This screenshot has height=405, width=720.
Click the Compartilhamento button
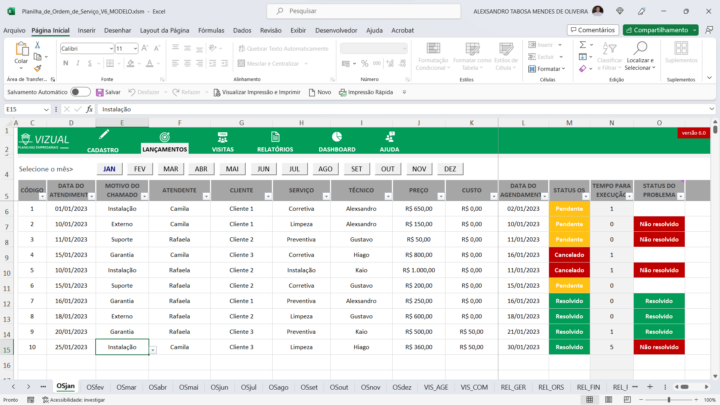[660, 30]
